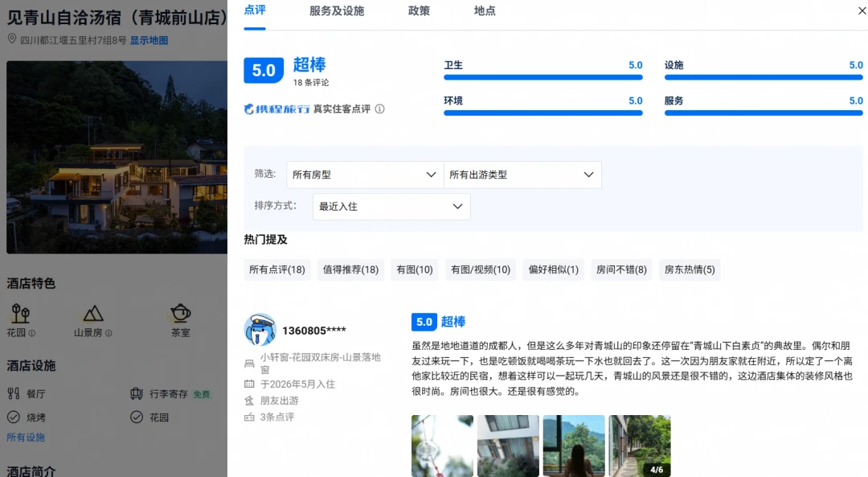Open the 所有出游类型 trip type dropdown
Viewport: 868px width, 477px height.
tap(522, 175)
